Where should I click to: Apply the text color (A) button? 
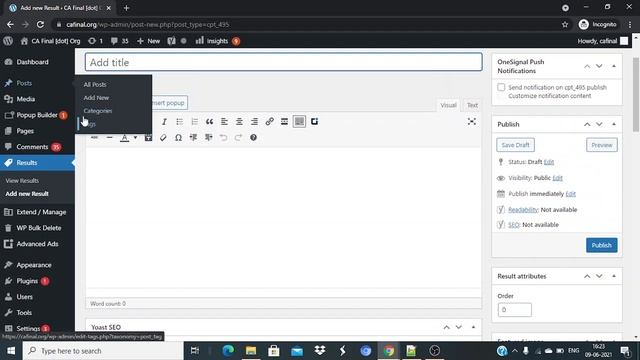[124, 138]
